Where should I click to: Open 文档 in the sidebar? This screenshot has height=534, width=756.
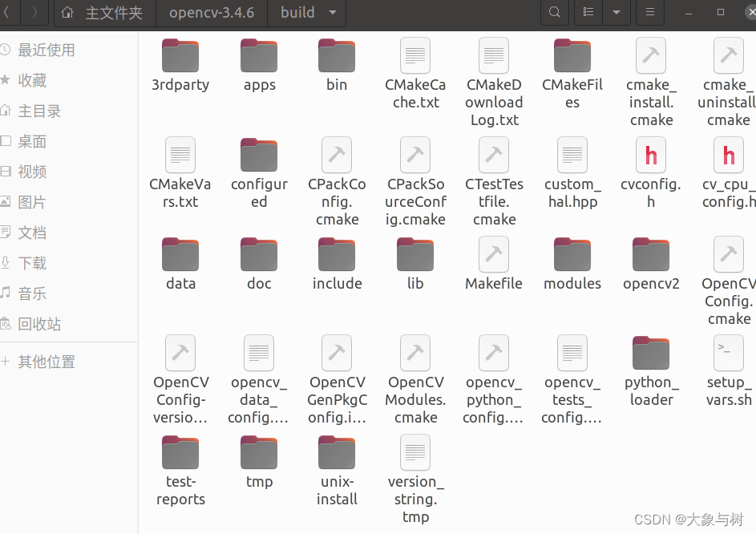click(x=69, y=233)
